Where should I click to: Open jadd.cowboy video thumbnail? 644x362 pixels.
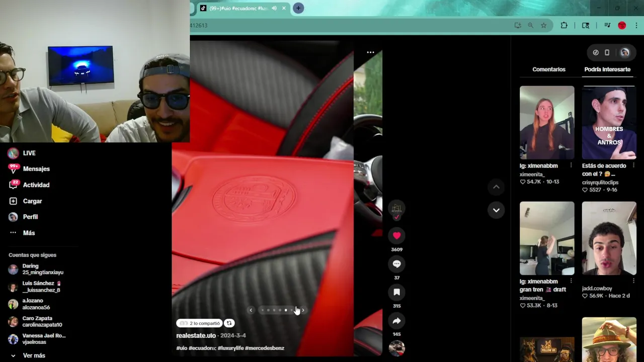[x=609, y=238]
